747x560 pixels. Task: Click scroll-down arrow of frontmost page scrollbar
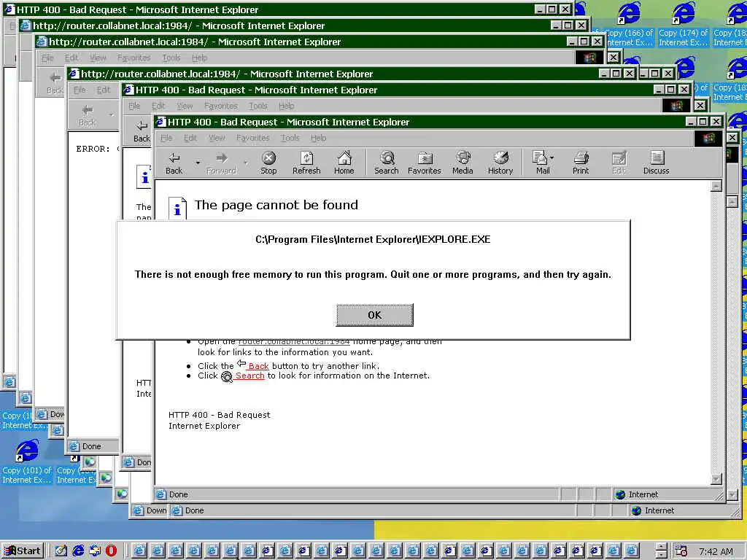click(x=716, y=479)
